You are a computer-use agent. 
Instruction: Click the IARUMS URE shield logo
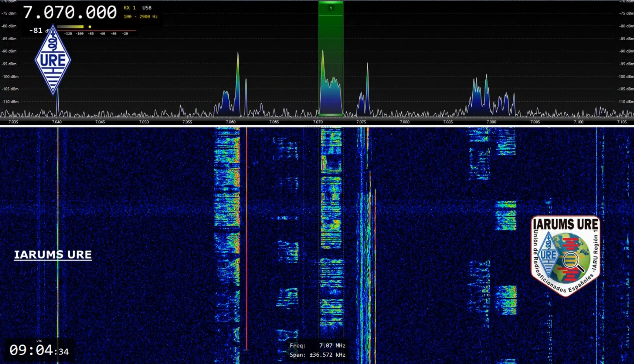[x=565, y=256]
